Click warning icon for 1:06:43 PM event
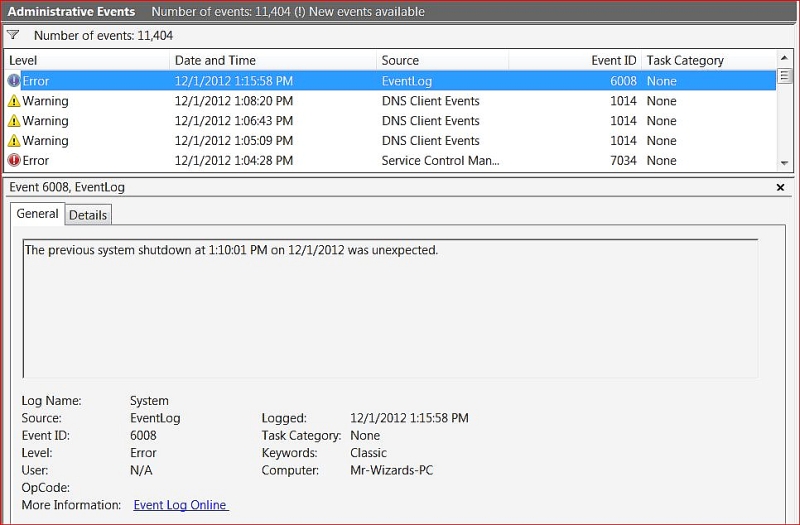Screen dimensions: 800x525 point(14,120)
